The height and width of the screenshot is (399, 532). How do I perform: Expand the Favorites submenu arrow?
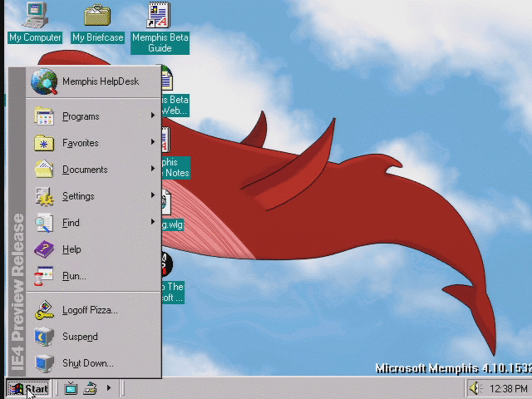coord(153,142)
